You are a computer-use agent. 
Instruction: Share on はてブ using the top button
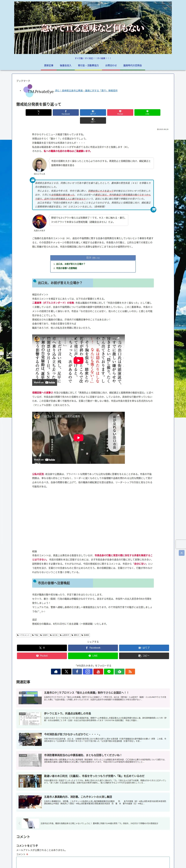pyautogui.click(x=93, y=112)
